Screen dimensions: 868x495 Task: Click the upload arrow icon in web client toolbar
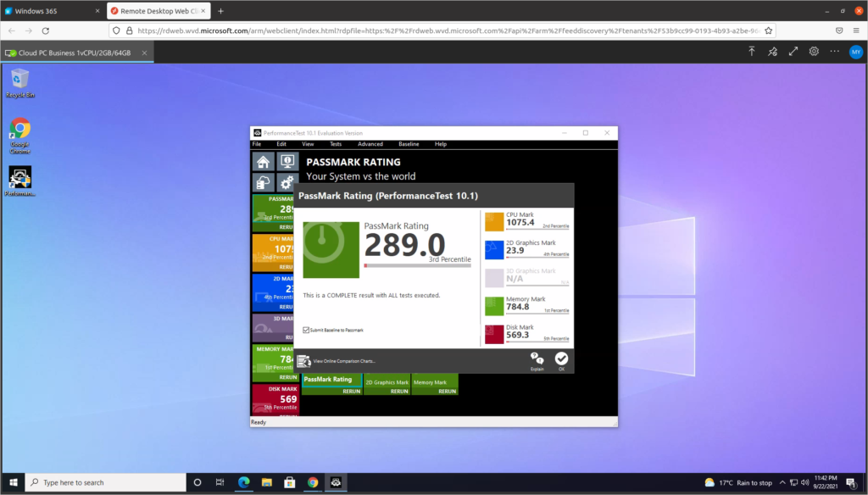(752, 52)
